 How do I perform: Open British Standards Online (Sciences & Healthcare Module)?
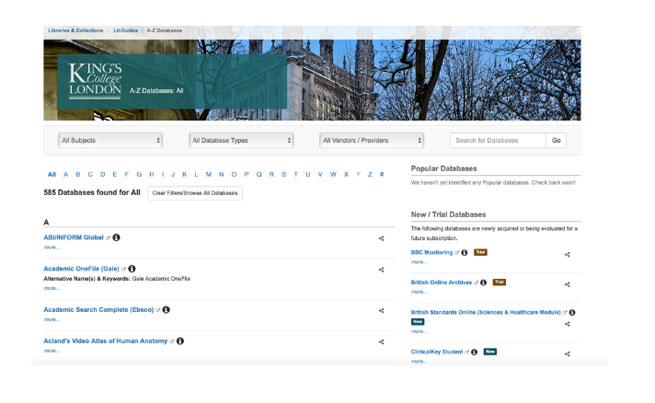coord(486,312)
